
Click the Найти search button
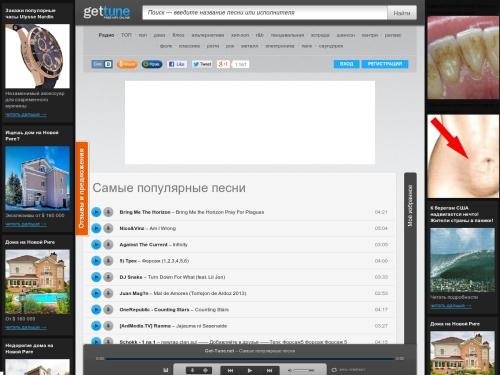pyautogui.click(x=402, y=13)
